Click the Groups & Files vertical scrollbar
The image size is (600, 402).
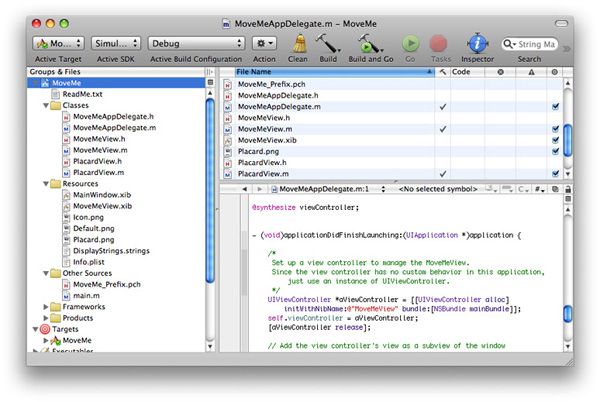[210, 190]
